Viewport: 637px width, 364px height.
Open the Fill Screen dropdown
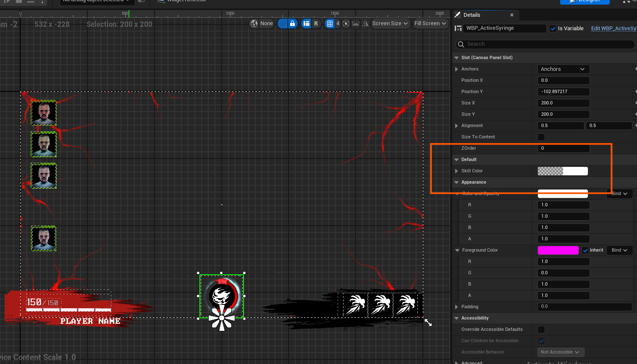point(430,23)
